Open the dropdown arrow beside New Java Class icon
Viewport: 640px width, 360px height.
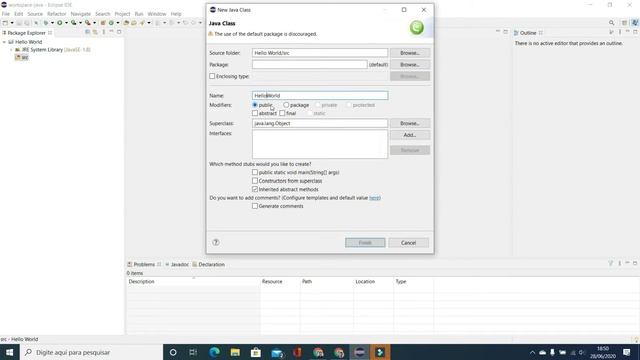[118, 23]
